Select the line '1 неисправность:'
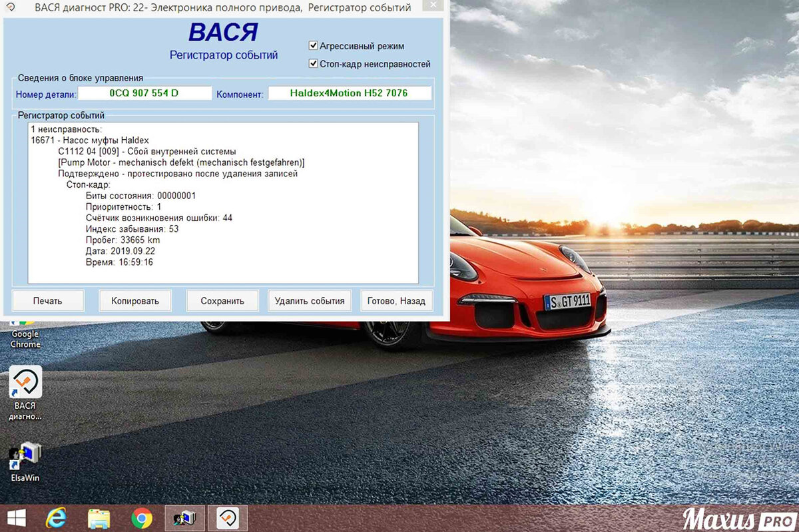 click(x=66, y=129)
